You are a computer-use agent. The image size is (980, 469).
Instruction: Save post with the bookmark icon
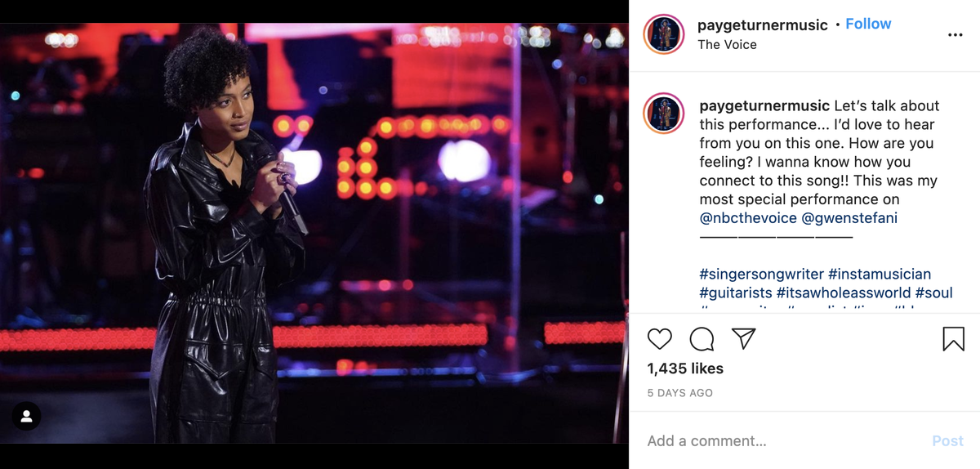[x=953, y=338]
